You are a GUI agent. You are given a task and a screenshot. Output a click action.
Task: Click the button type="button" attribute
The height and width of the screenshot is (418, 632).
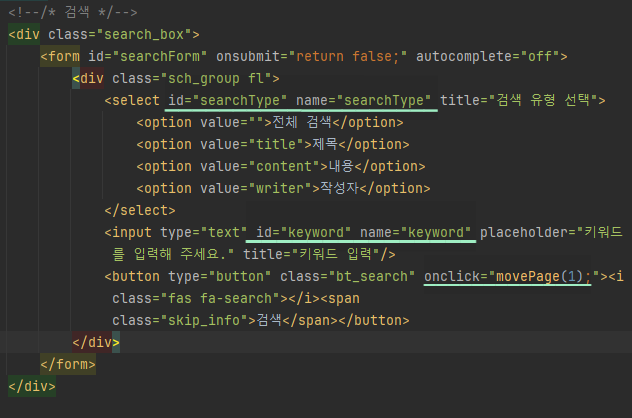220,277
